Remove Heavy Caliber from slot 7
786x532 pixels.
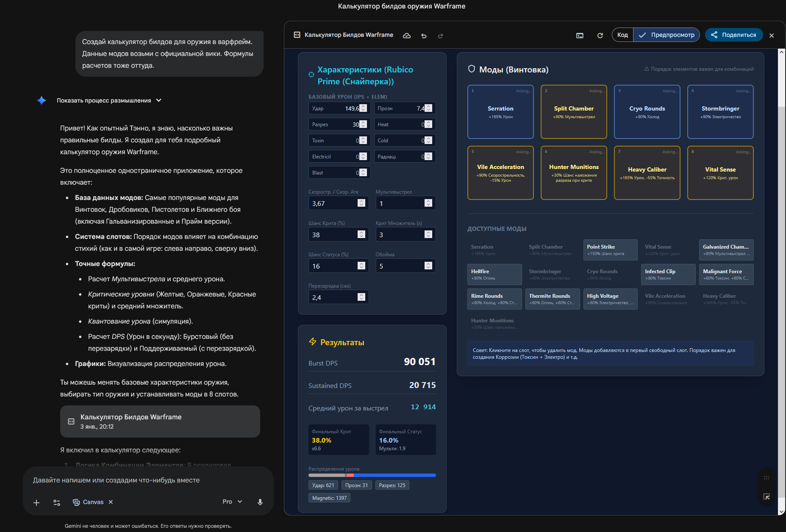click(647, 173)
